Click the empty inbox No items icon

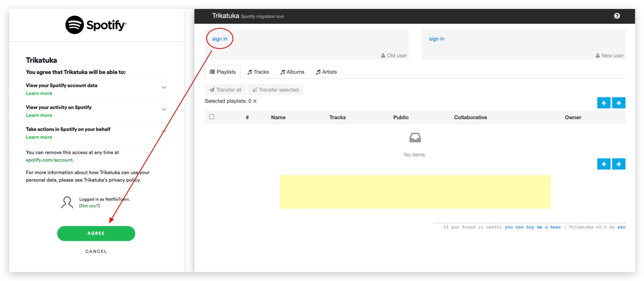coord(415,138)
